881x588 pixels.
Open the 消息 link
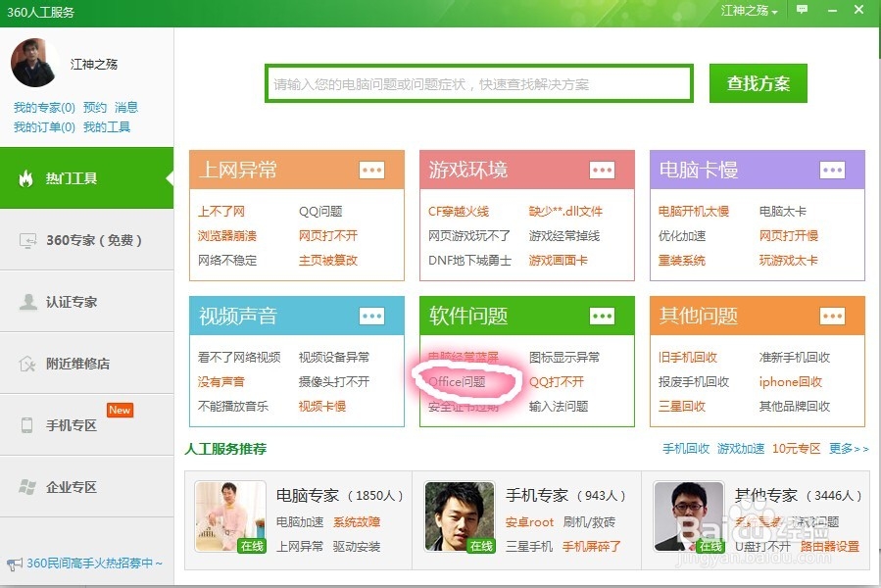click(x=125, y=108)
